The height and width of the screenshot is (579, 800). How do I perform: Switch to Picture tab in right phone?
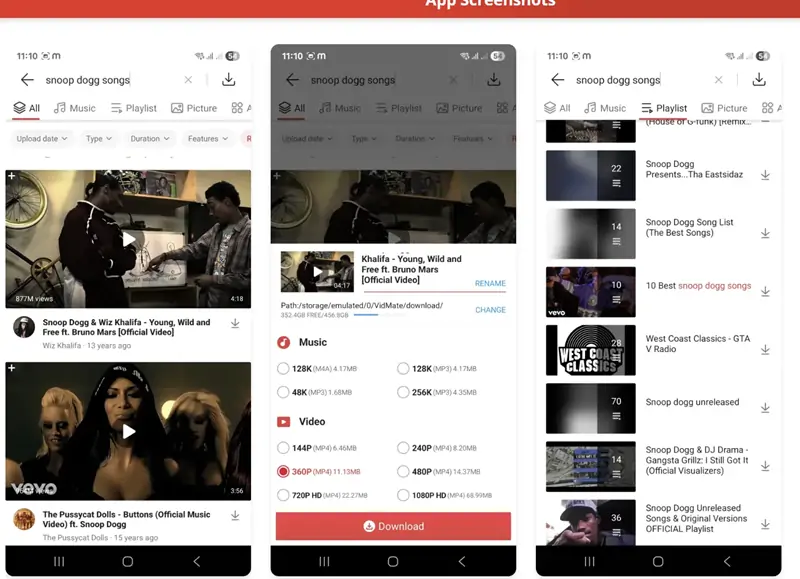click(x=724, y=108)
